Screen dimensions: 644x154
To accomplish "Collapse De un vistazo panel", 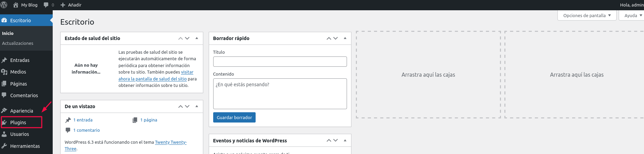I will [x=197, y=106].
